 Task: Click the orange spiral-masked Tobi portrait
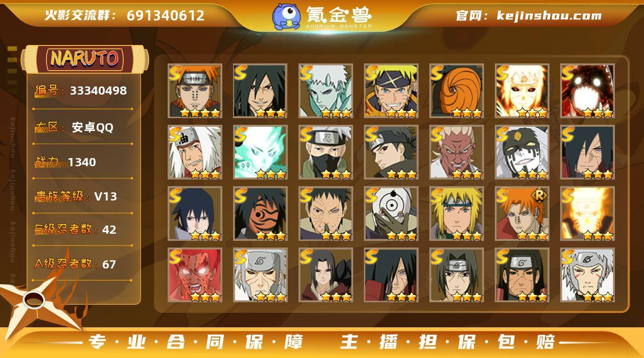(x=456, y=91)
